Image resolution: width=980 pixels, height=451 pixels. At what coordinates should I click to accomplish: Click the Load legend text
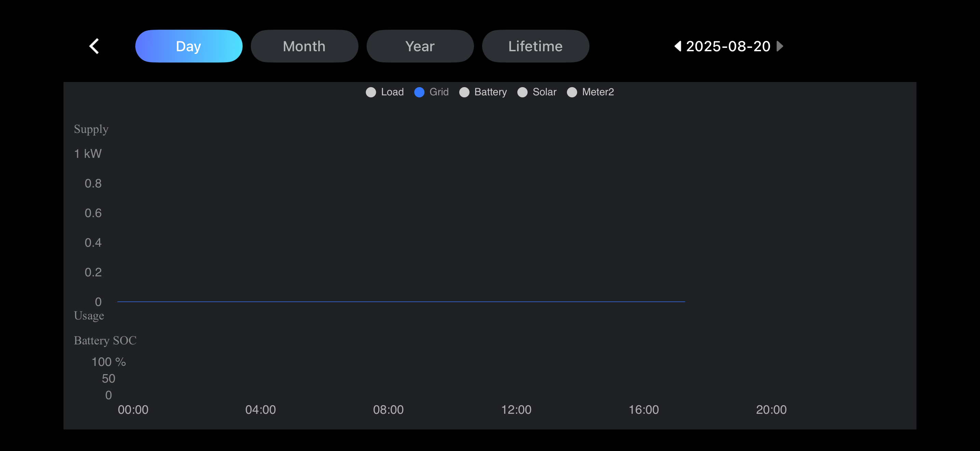click(392, 92)
